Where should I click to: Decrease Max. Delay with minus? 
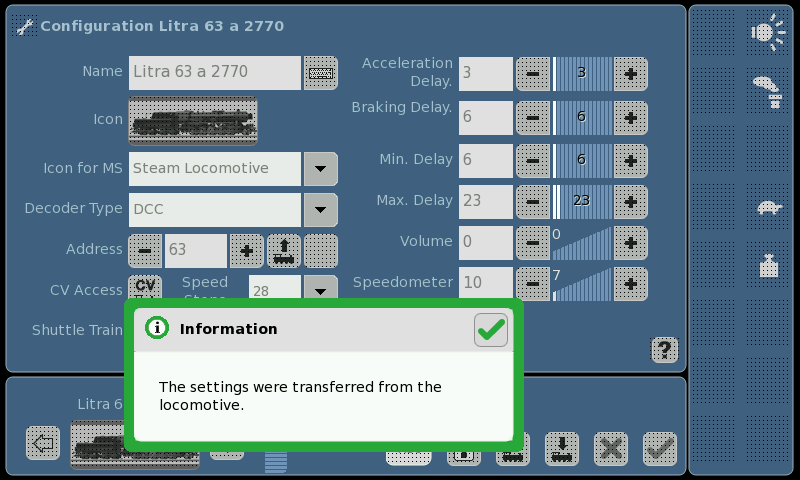point(533,202)
